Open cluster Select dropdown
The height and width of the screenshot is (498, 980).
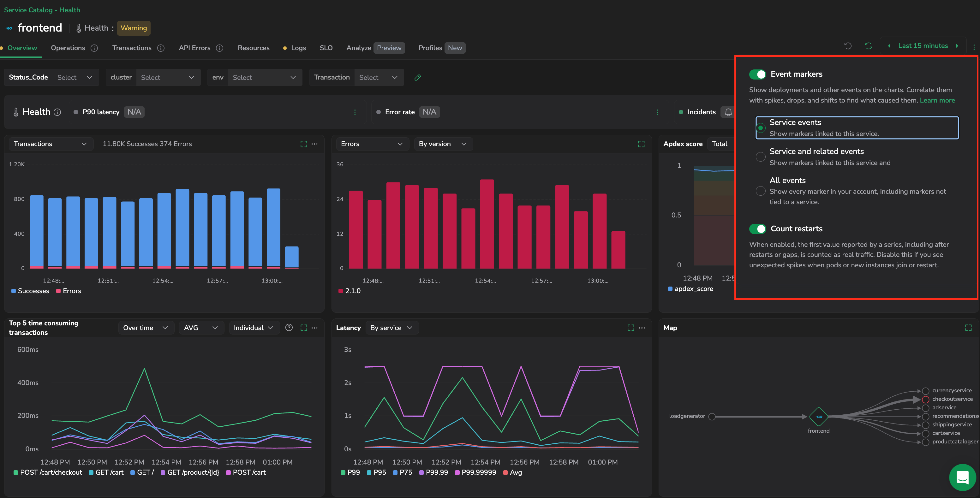168,78
